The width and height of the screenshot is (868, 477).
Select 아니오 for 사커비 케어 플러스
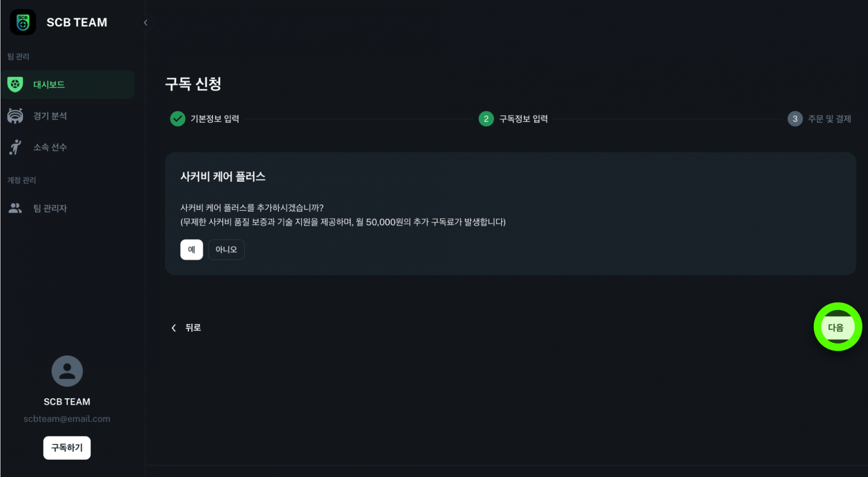coord(226,250)
